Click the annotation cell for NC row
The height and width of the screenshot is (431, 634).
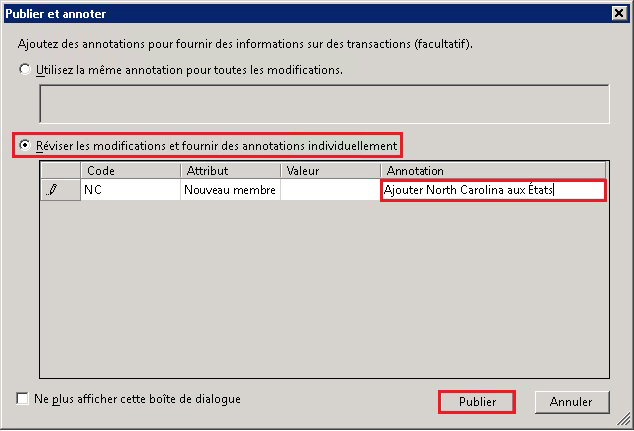point(493,190)
